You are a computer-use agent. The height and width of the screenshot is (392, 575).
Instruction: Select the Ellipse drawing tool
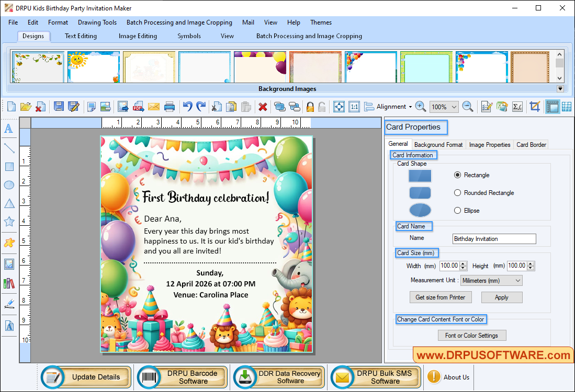click(x=8, y=185)
